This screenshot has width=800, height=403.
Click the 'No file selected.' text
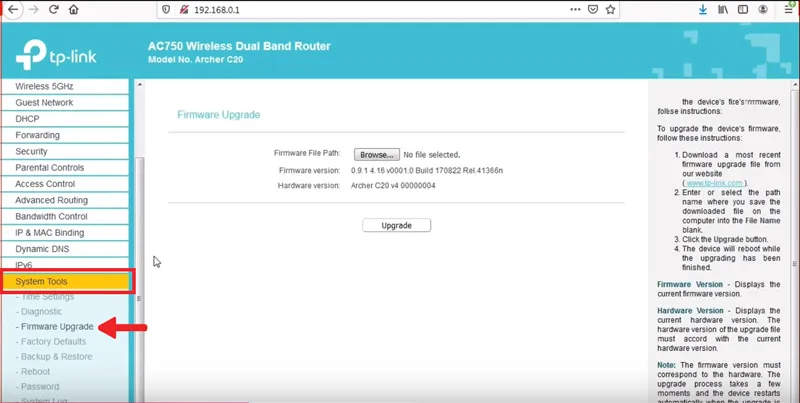432,155
